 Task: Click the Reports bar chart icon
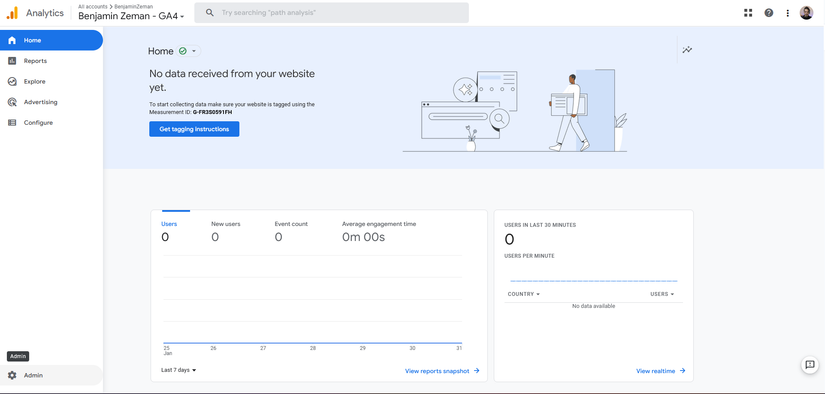(x=12, y=61)
